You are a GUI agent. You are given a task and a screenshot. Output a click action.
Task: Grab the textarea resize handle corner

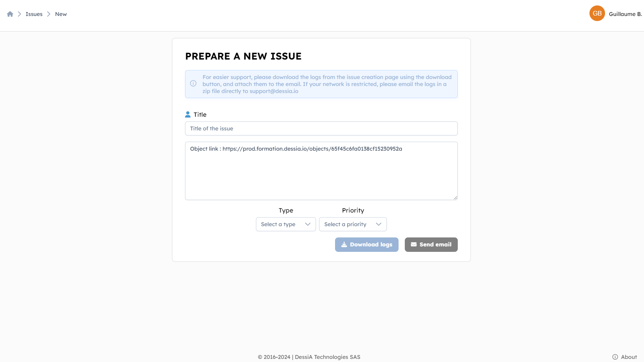click(x=455, y=198)
